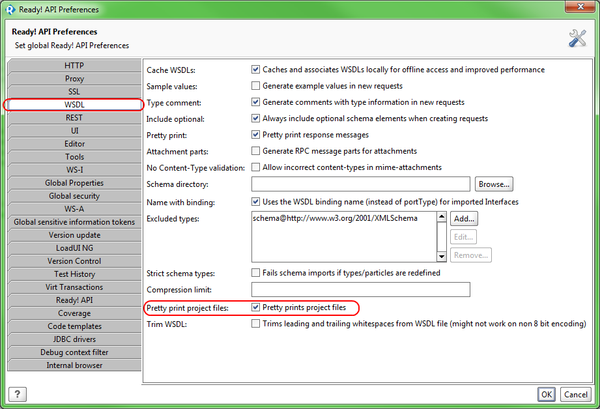Toggle the Cache WSDLs checkbox

255,70
